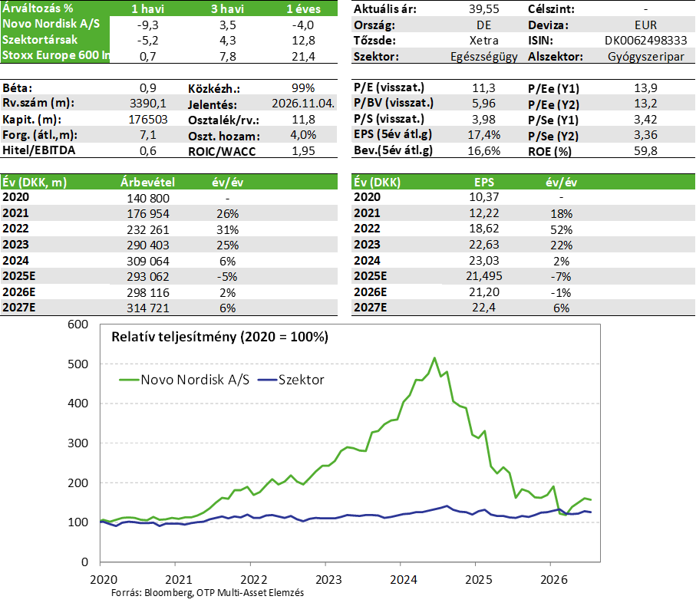The width and height of the screenshot is (696, 616).
Task: Click the 2024 revenue value 309 064
Action: click(x=148, y=262)
